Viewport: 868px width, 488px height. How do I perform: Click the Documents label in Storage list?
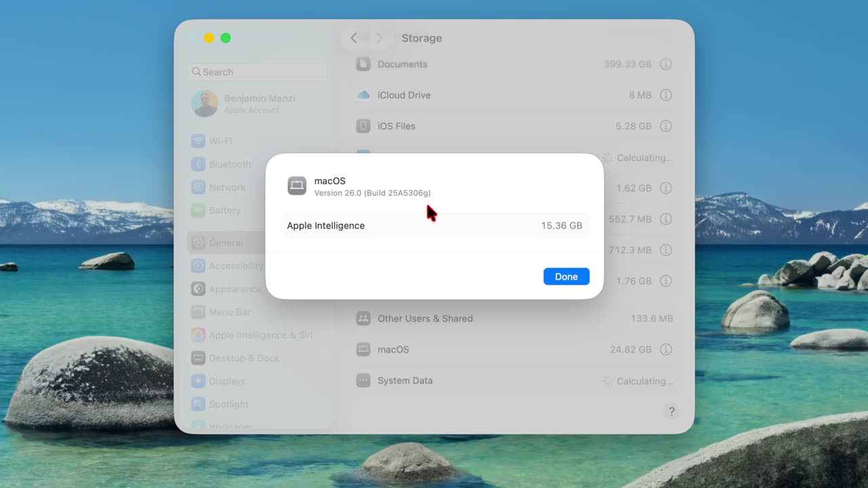tap(402, 64)
